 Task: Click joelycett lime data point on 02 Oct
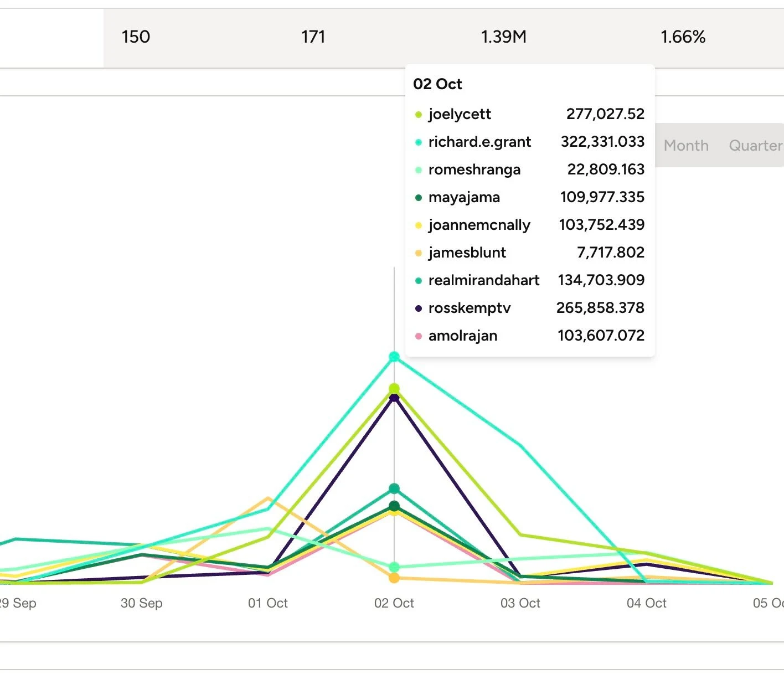(394, 389)
